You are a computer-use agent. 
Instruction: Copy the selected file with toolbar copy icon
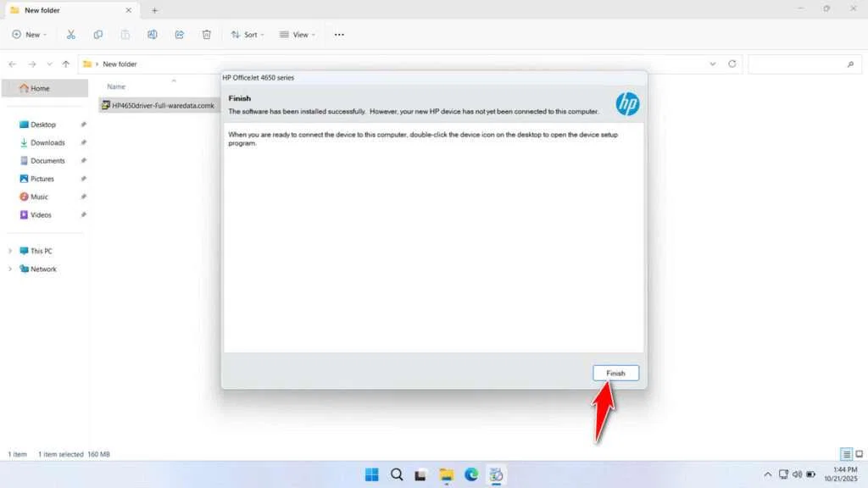tap(98, 35)
